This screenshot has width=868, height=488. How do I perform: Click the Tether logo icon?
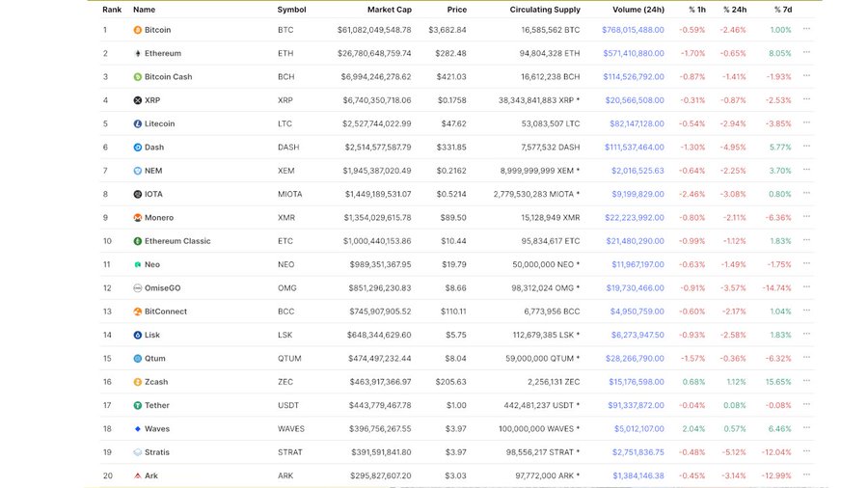coord(137,405)
